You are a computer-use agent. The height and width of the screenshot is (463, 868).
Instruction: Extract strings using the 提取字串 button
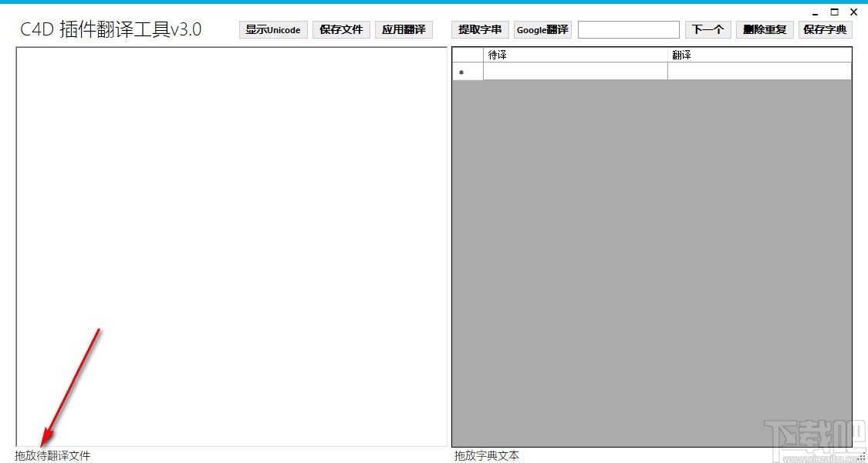pos(479,29)
